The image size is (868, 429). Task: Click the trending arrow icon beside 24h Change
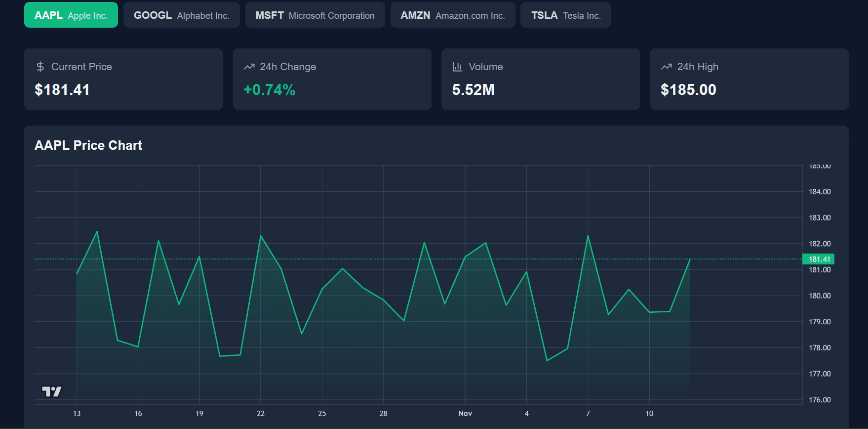point(249,67)
